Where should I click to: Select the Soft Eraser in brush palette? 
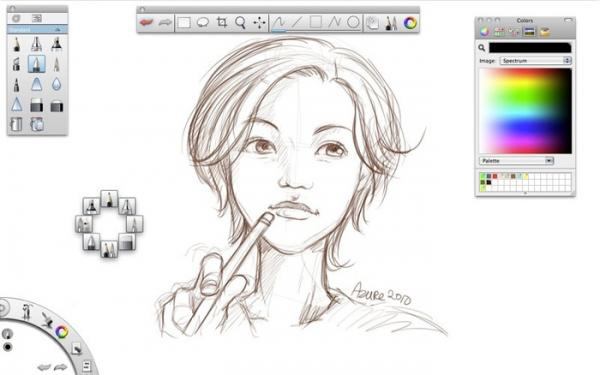pos(57,106)
